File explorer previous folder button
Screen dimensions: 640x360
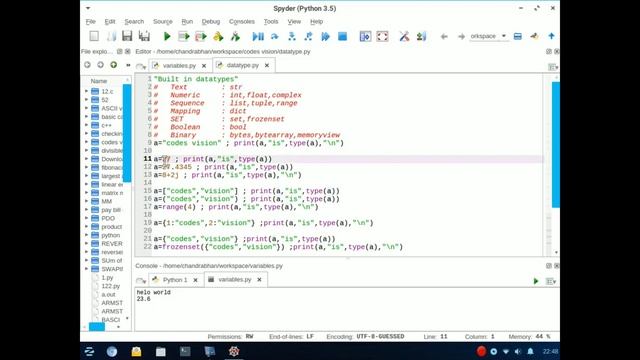coord(87,65)
